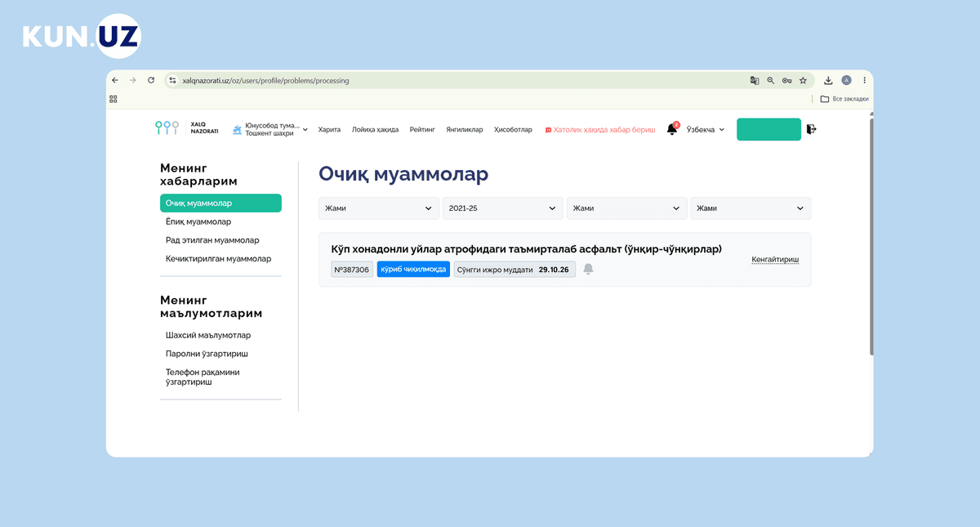Select Ёпиқ муаммолар in the sidebar

(x=198, y=221)
